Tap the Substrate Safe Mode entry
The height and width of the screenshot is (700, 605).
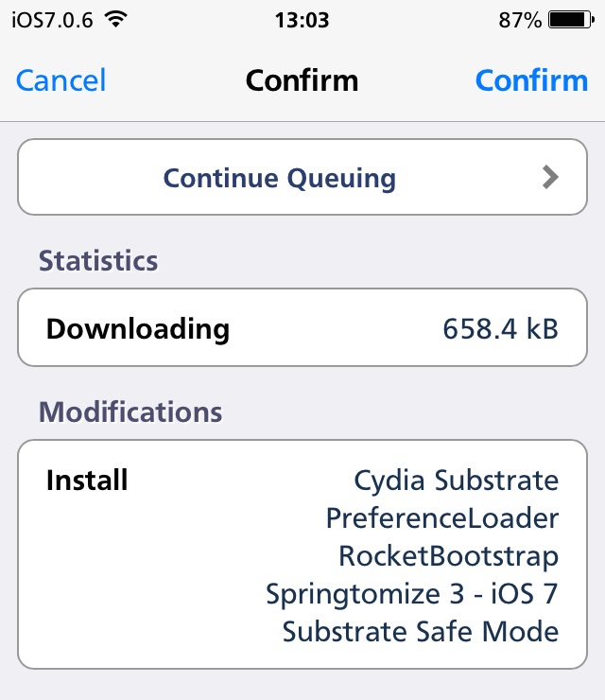(x=421, y=632)
